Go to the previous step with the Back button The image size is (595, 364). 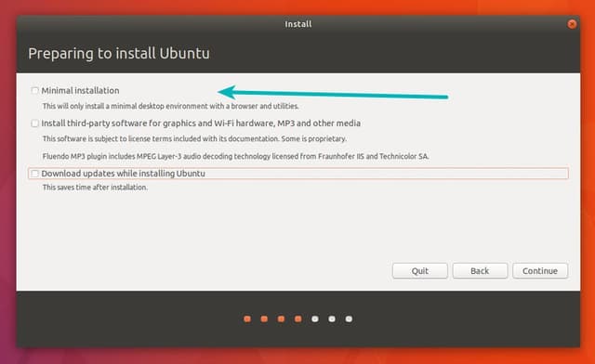[x=480, y=271]
